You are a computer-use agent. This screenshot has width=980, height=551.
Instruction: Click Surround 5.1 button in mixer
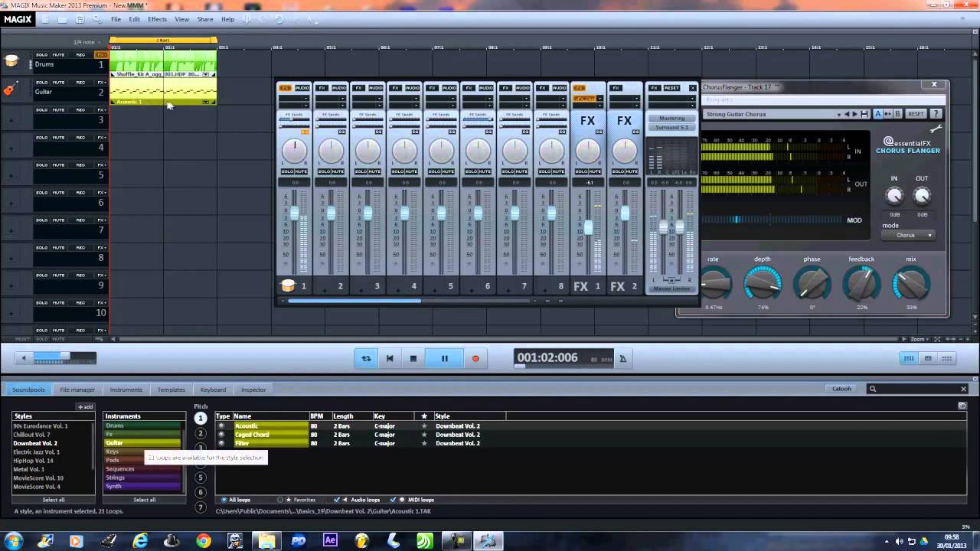(x=671, y=127)
